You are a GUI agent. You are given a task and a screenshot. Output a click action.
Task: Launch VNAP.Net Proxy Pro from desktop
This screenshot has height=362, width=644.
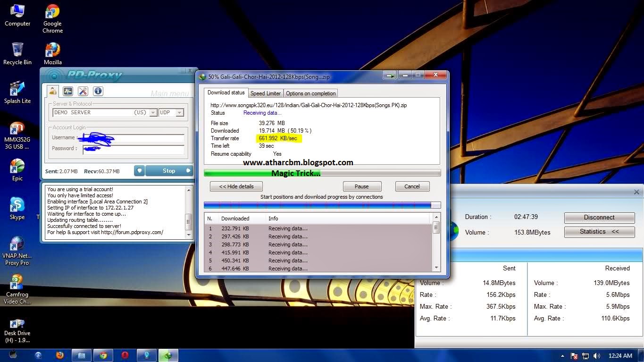click(17, 251)
